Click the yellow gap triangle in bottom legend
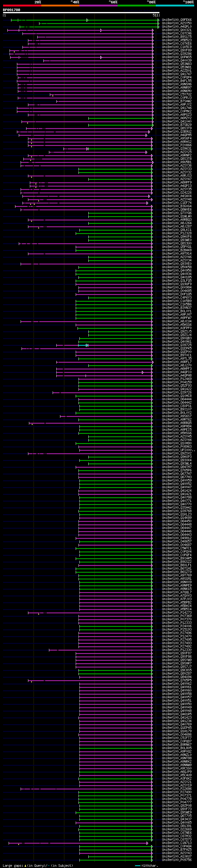Viewport: 197px width, 868px height. 25,866
